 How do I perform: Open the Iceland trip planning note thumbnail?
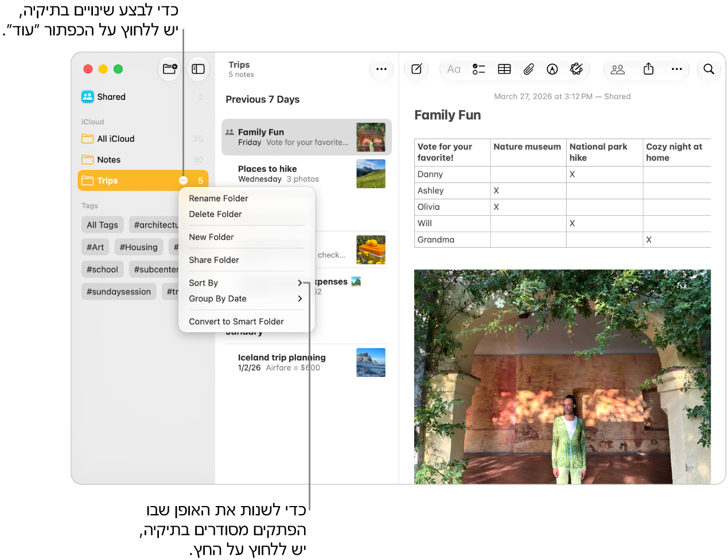[371, 363]
